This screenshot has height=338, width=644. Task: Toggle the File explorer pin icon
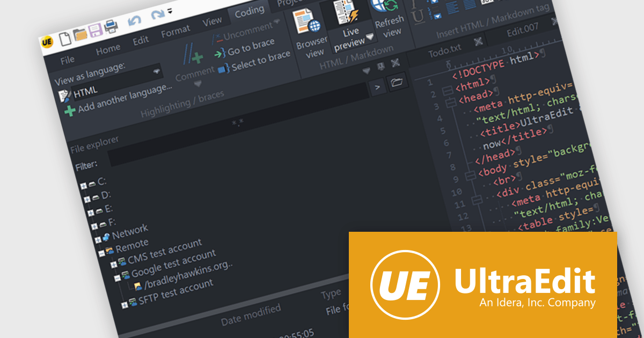[x=380, y=67]
